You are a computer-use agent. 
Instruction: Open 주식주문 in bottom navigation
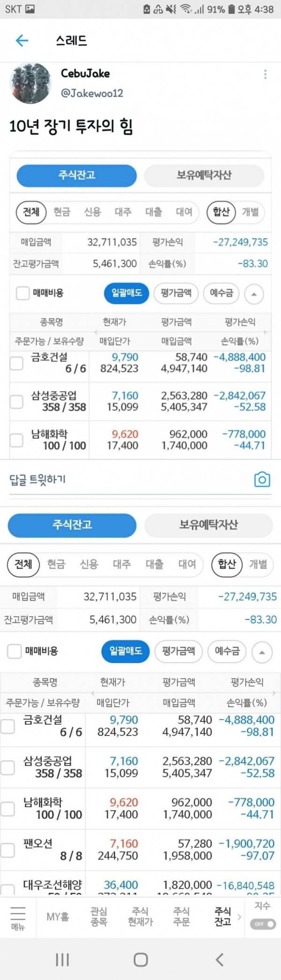pos(181,917)
